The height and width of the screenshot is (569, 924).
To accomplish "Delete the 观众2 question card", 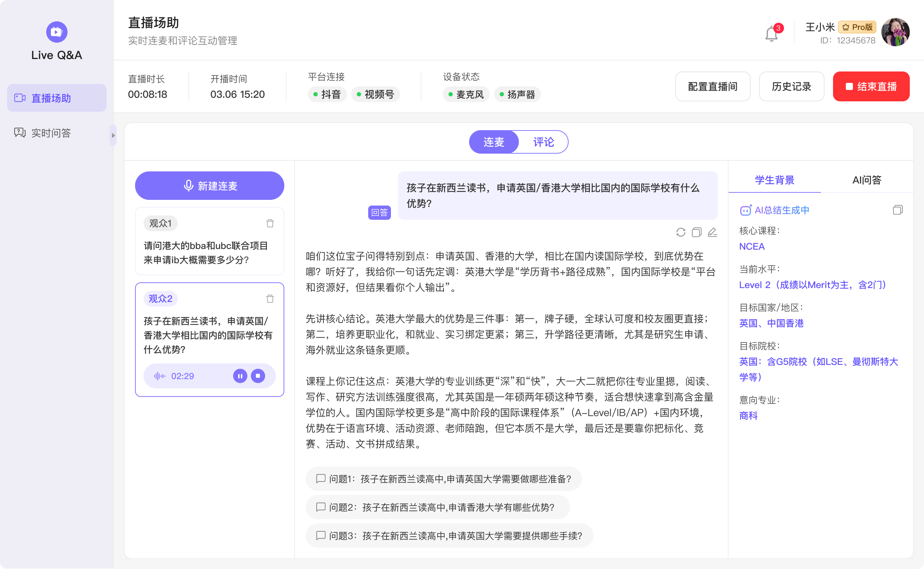I will click(270, 298).
